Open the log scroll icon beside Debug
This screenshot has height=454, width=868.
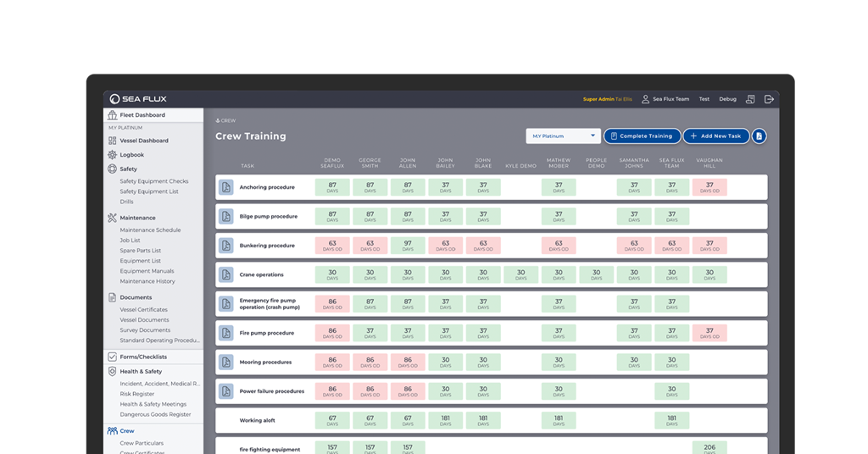[750, 99]
